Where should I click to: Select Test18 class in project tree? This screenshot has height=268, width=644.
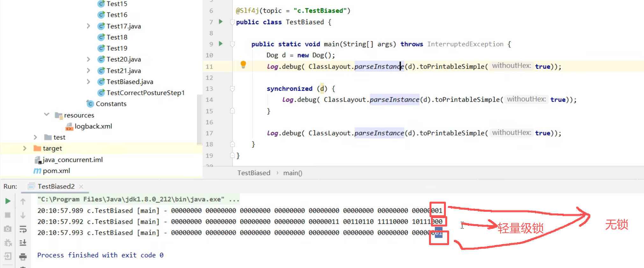pyautogui.click(x=117, y=37)
